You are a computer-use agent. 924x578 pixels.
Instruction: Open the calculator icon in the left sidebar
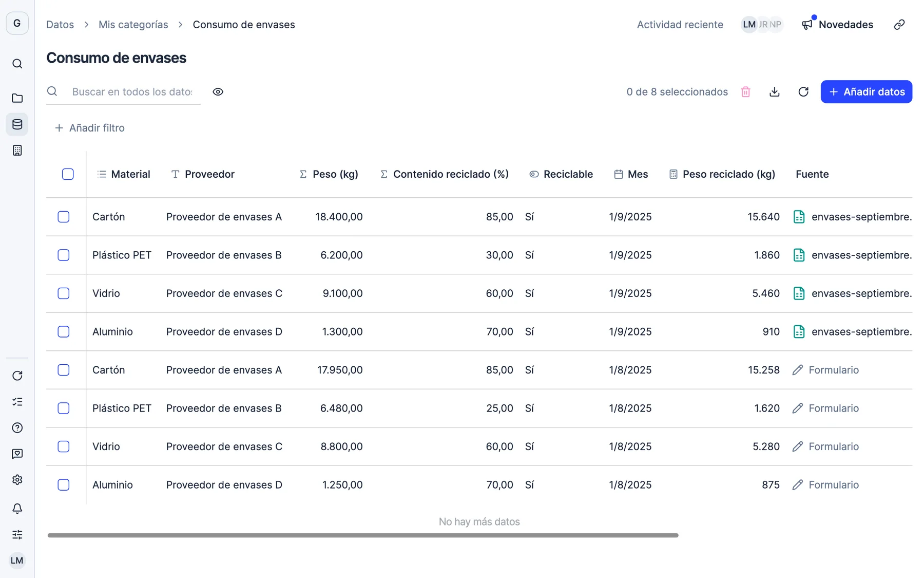[x=17, y=151]
